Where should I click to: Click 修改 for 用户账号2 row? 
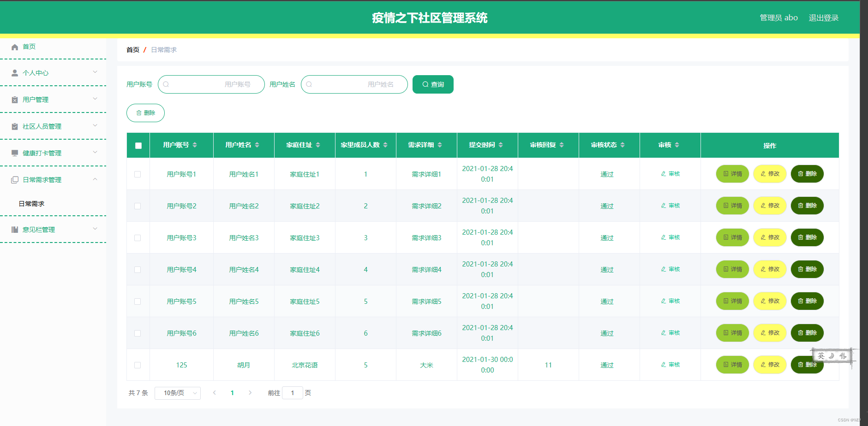point(770,206)
